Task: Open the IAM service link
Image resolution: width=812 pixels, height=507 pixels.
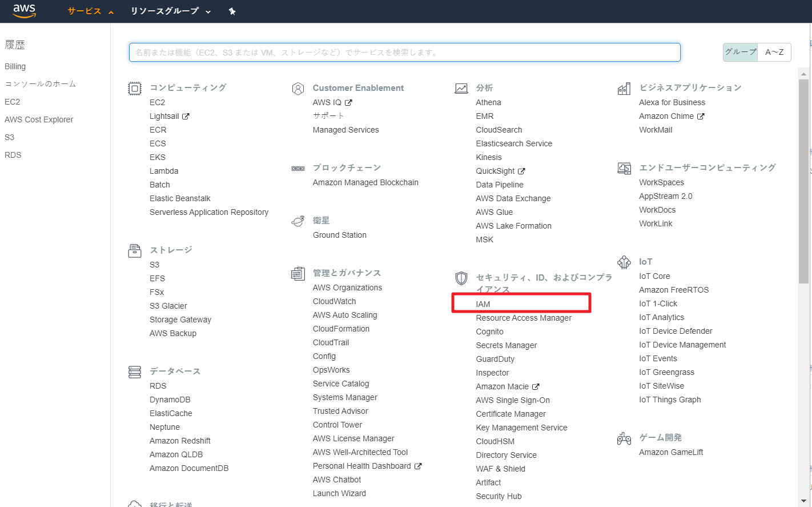Action: (483, 304)
